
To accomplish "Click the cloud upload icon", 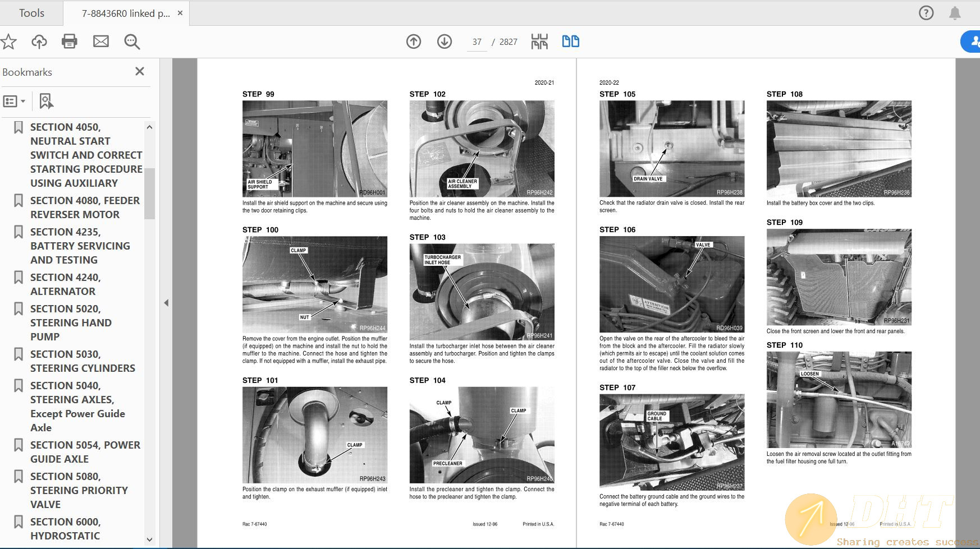I will (39, 41).
